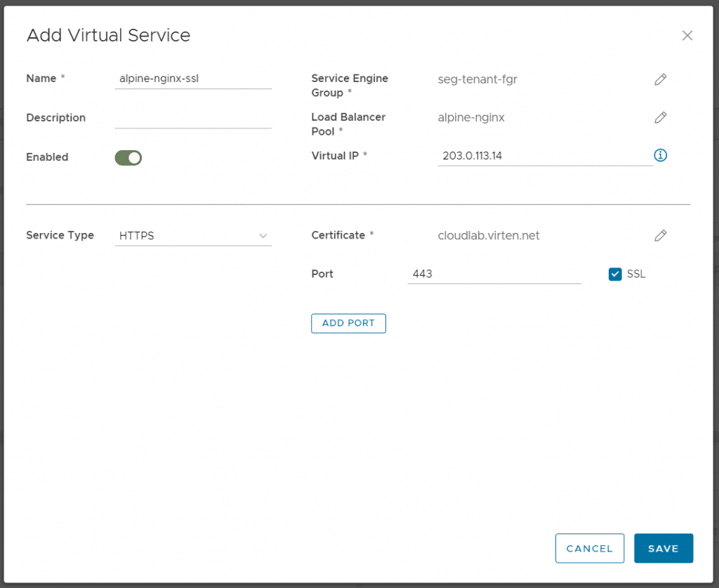Click the edit icon for Certificate field
Screen dimensions: 719x588
click(660, 235)
